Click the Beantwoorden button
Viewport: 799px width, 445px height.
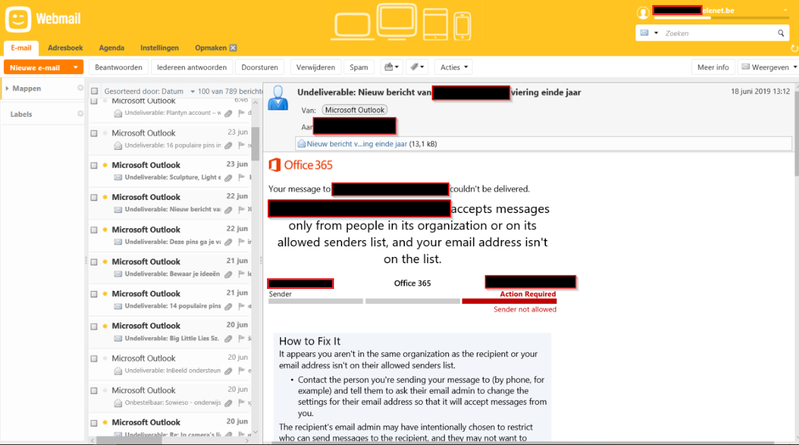[x=118, y=67]
